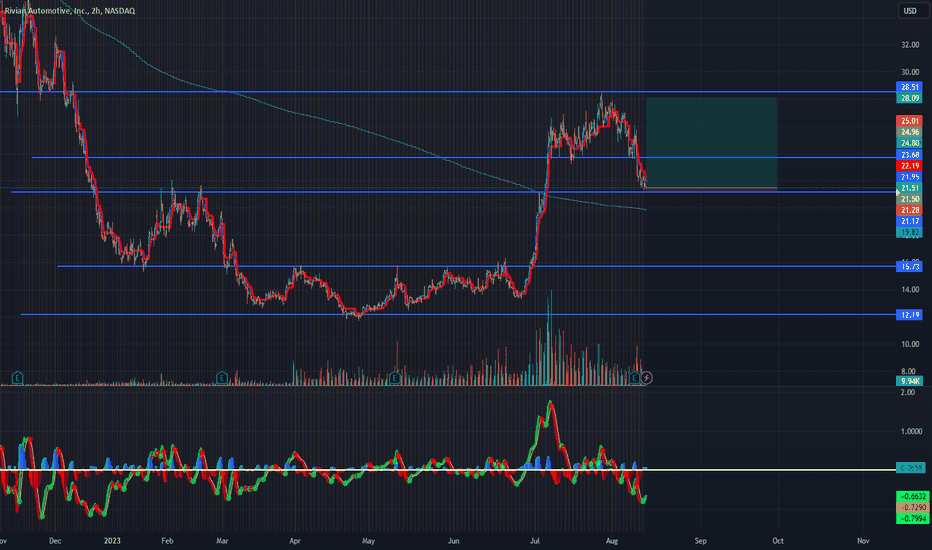This screenshot has width=932, height=550.
Task: Click the Nov label at right of time axis
Action: point(863,540)
